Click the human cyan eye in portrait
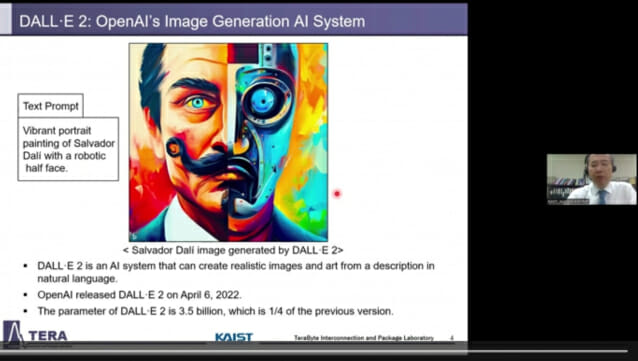This screenshot has height=361, width=638. (197, 103)
